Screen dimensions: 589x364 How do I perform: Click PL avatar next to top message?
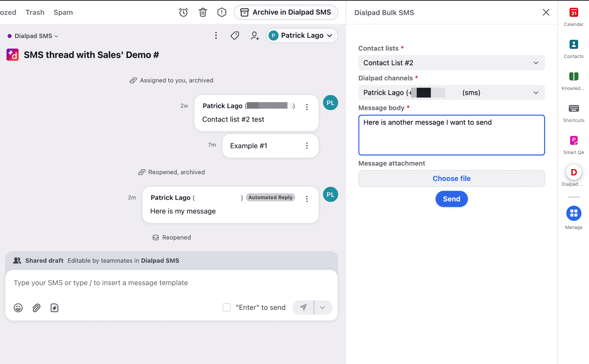point(330,103)
